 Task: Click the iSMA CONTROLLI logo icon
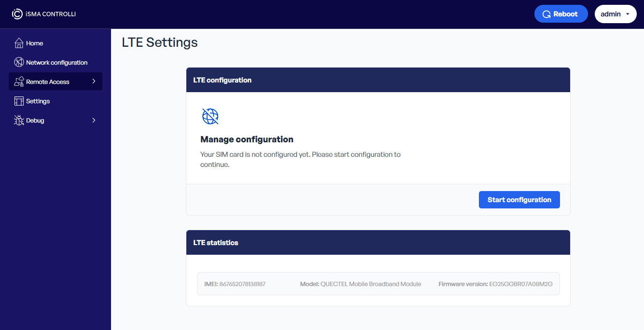pos(17,14)
